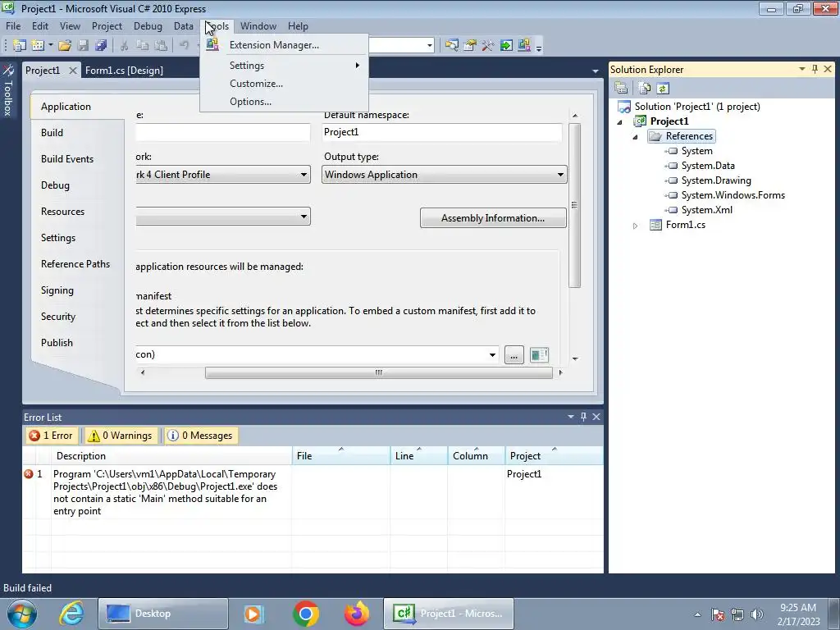Open the Startup object dropdown
Image resolution: width=840 pixels, height=630 pixels.
[x=223, y=217]
